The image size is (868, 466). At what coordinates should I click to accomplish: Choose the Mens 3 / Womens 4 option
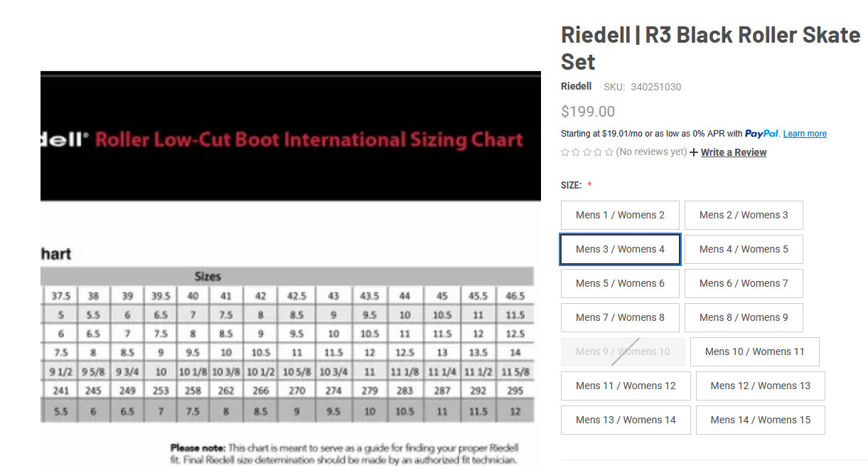pyautogui.click(x=620, y=249)
